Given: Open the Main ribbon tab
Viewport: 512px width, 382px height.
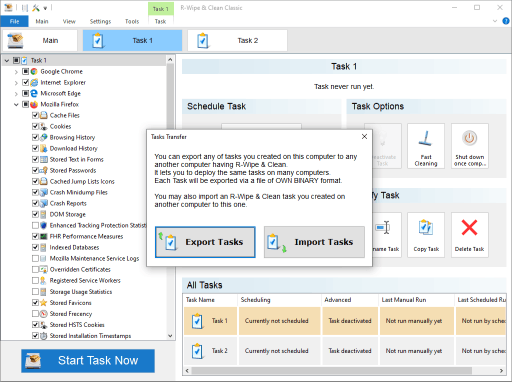Looking at the screenshot, I should tap(42, 21).
